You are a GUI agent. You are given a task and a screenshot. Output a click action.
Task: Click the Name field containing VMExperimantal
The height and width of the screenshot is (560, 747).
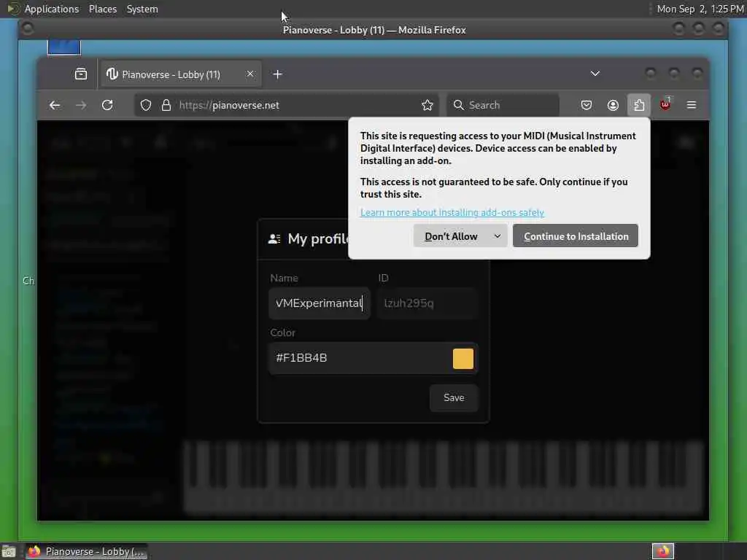click(x=320, y=303)
